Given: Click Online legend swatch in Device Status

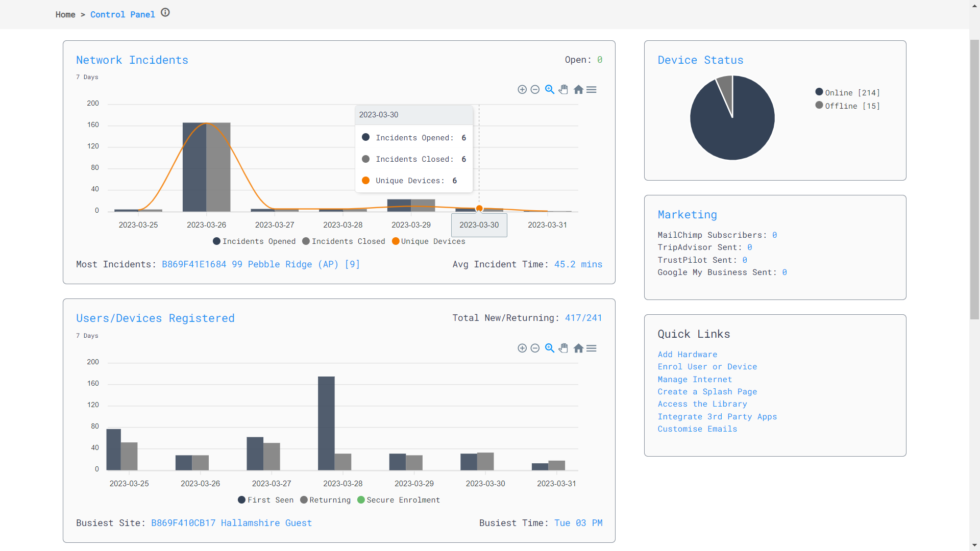Looking at the screenshot, I should coord(819,92).
